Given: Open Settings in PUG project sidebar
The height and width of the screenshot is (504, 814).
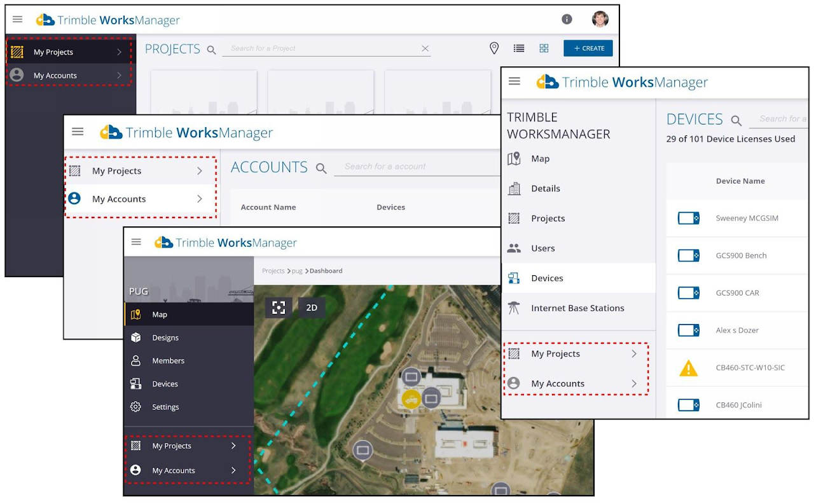Looking at the screenshot, I should click(x=189, y=407).
